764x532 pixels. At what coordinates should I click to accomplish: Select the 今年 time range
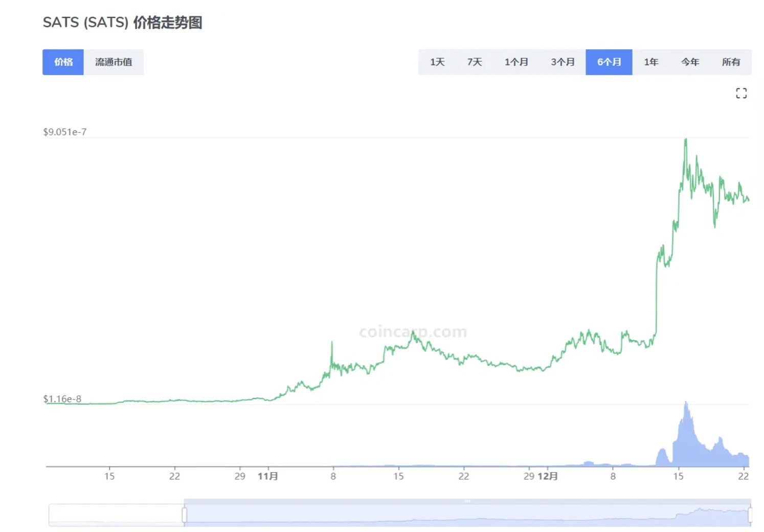[690, 62]
